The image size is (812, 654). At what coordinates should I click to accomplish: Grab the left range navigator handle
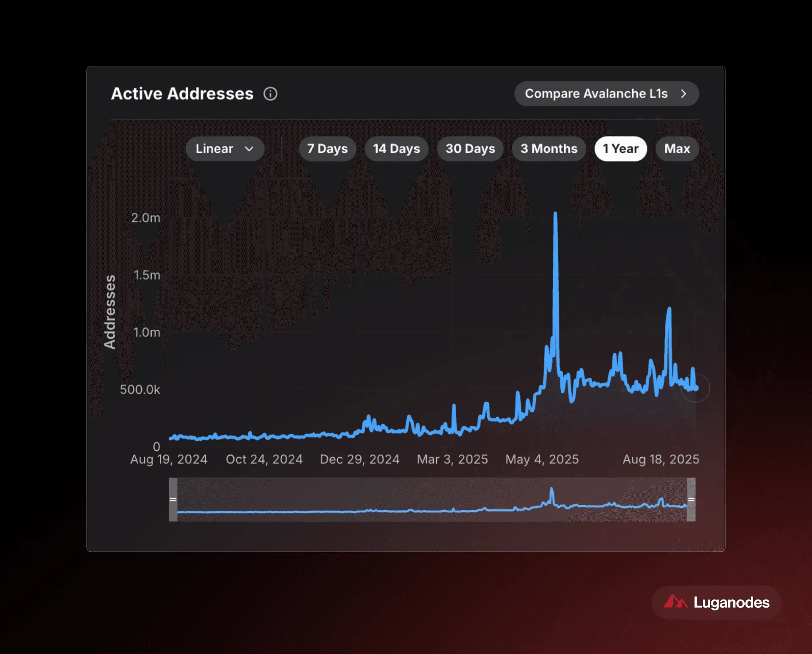pos(173,499)
